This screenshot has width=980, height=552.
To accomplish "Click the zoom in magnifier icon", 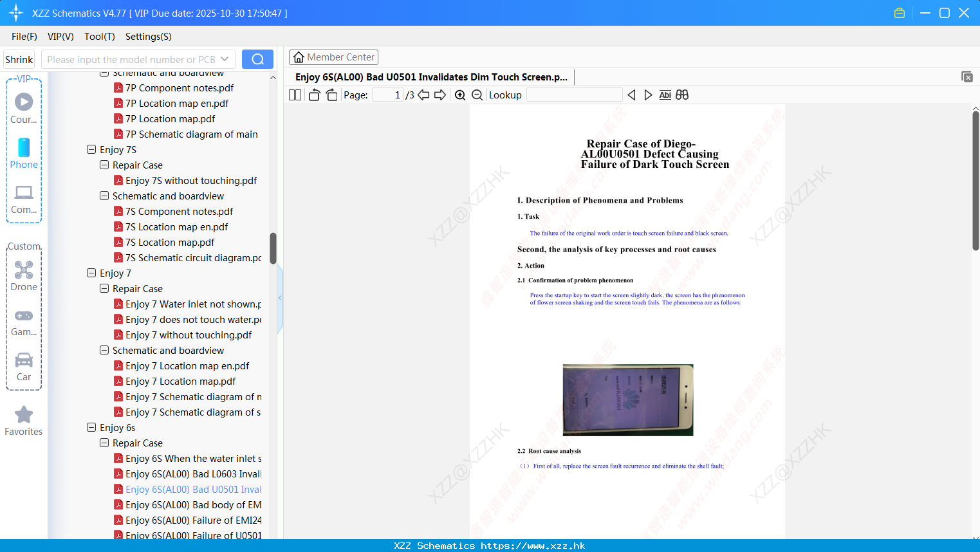I will (460, 95).
